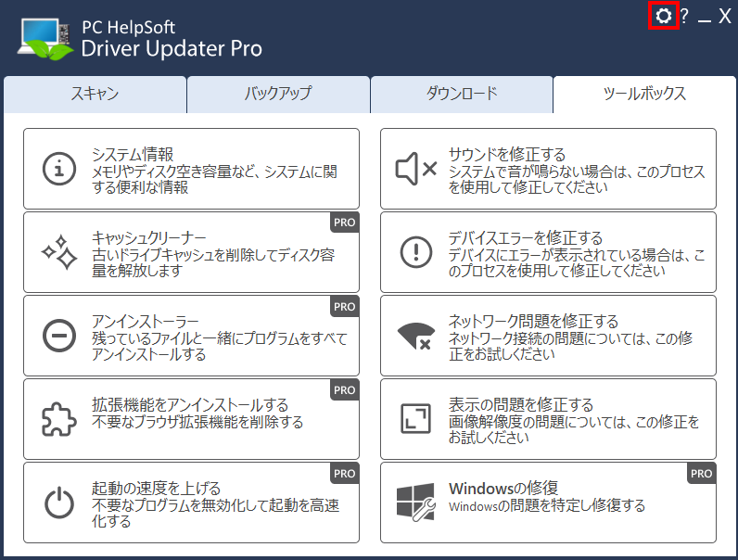Open サウンドを修正する title text
The image size is (738, 560).
click(507, 154)
